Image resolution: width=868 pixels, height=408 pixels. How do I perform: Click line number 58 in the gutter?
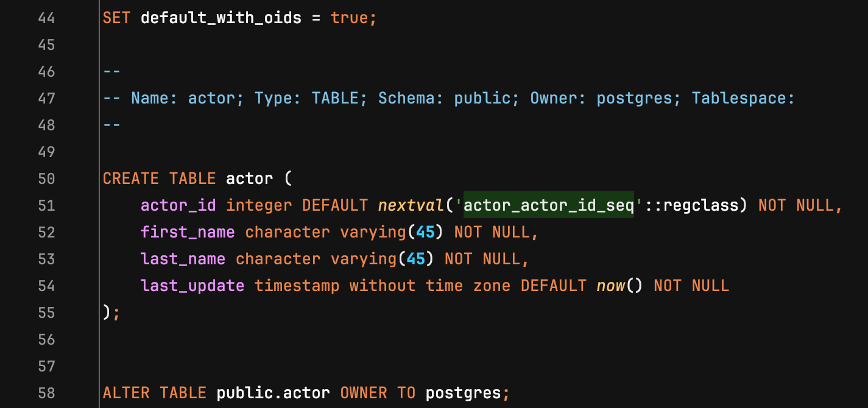tap(46, 393)
